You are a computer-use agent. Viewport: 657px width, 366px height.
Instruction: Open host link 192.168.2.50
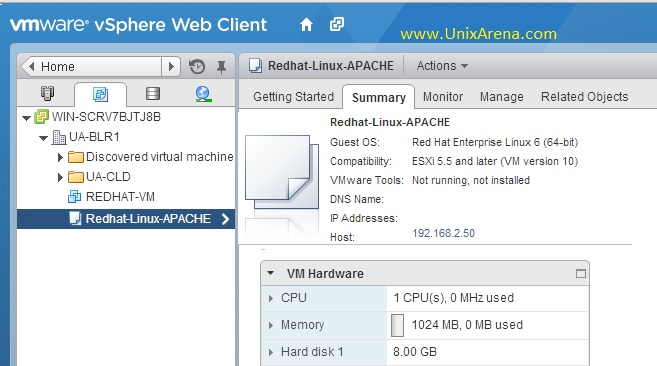pos(443,233)
